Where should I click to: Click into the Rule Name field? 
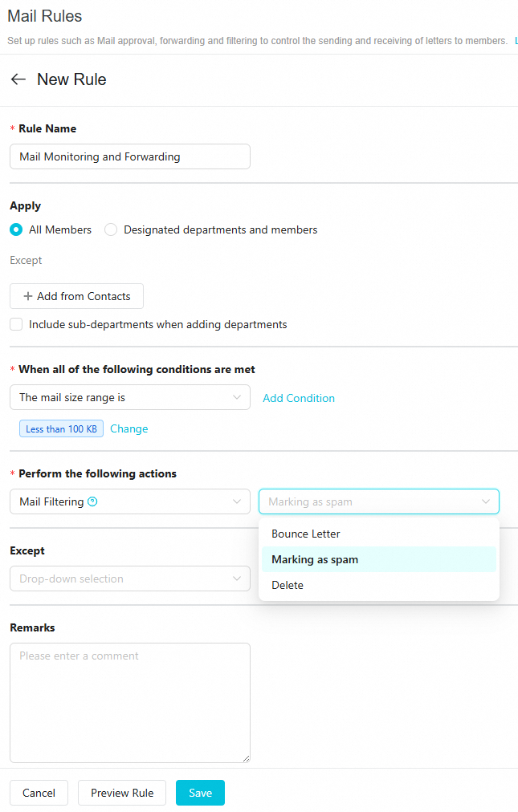tap(130, 156)
